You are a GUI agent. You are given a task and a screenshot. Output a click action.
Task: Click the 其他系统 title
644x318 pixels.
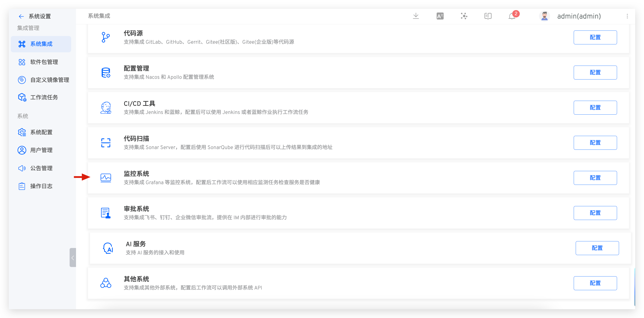tap(137, 279)
